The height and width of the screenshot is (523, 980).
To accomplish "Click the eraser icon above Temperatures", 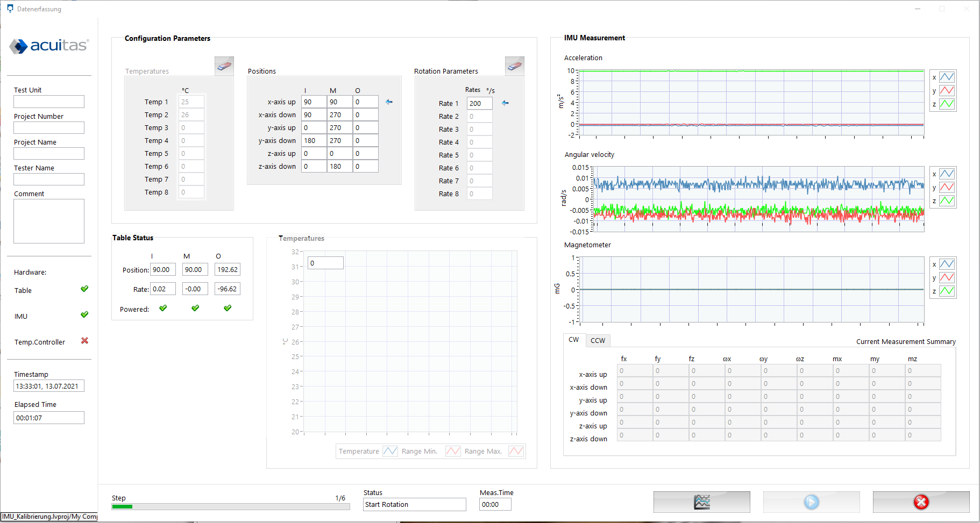I will [224, 66].
